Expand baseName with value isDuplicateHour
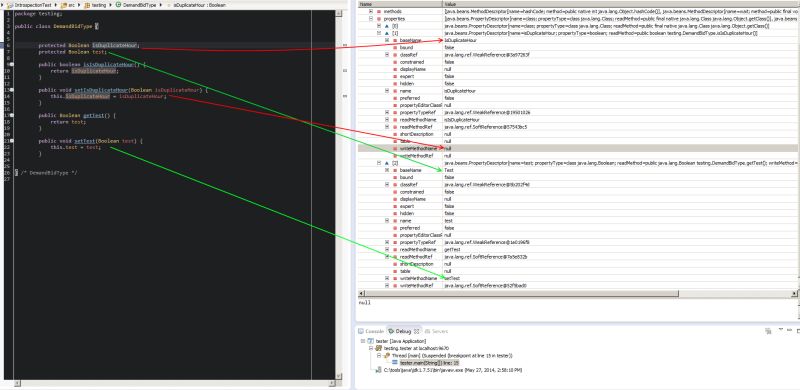 click(387, 40)
